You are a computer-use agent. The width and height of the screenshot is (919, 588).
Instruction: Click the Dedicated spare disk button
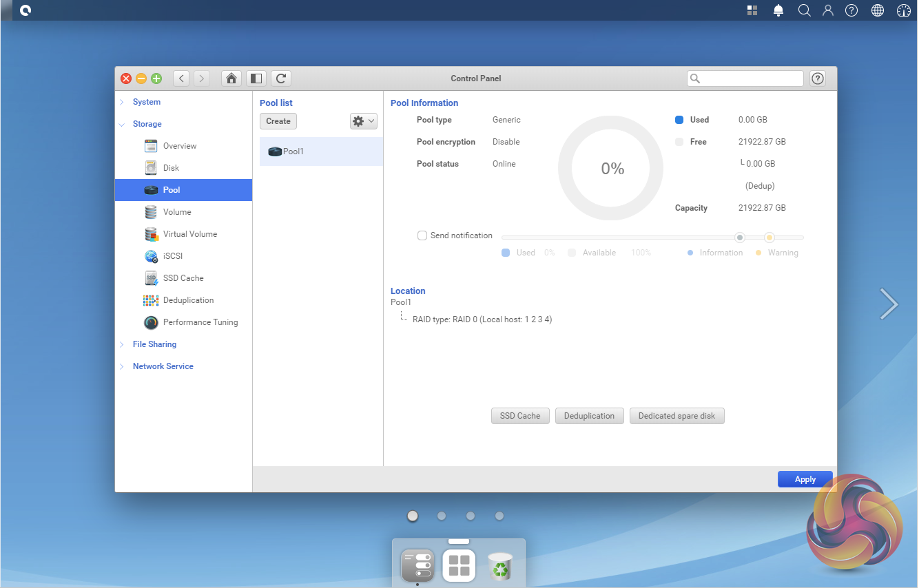(677, 416)
